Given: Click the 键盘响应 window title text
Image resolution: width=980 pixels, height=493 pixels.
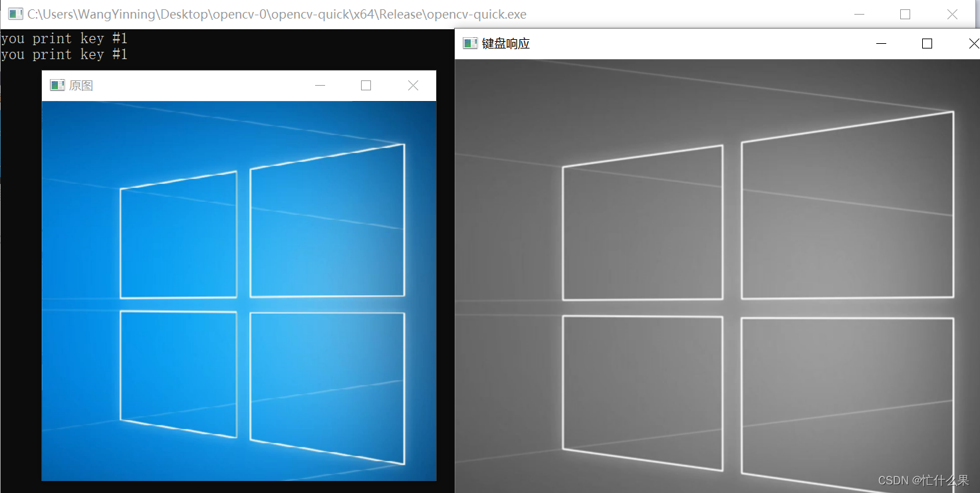Looking at the screenshot, I should click(506, 43).
